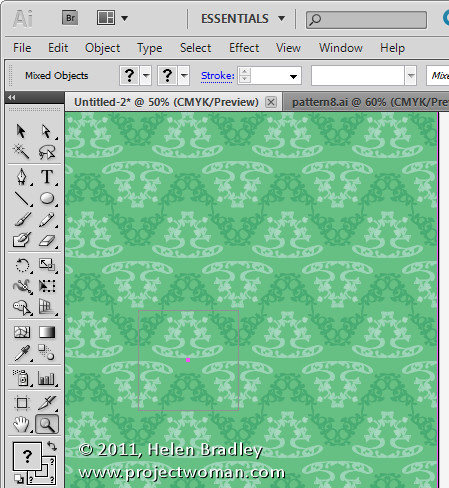This screenshot has height=488, width=449.
Task: Open the Help menu
Action: (x=392, y=48)
